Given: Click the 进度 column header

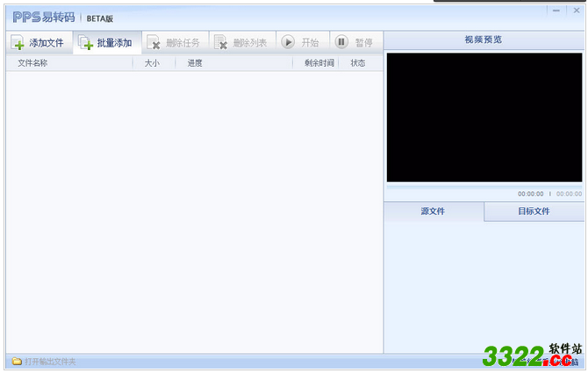Looking at the screenshot, I should coord(233,63).
